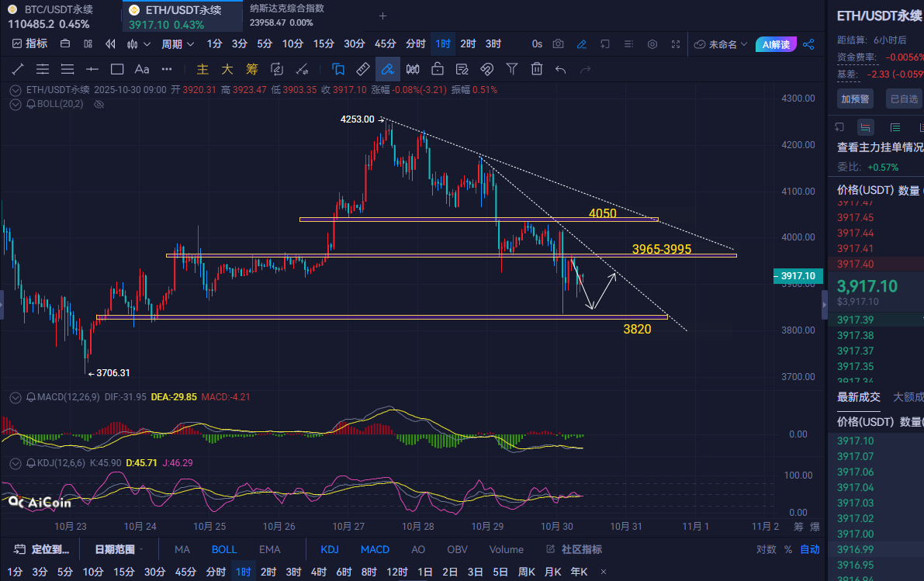The width and height of the screenshot is (924, 581).
Task: Enable the MA indicator overlay
Action: pyautogui.click(x=182, y=549)
